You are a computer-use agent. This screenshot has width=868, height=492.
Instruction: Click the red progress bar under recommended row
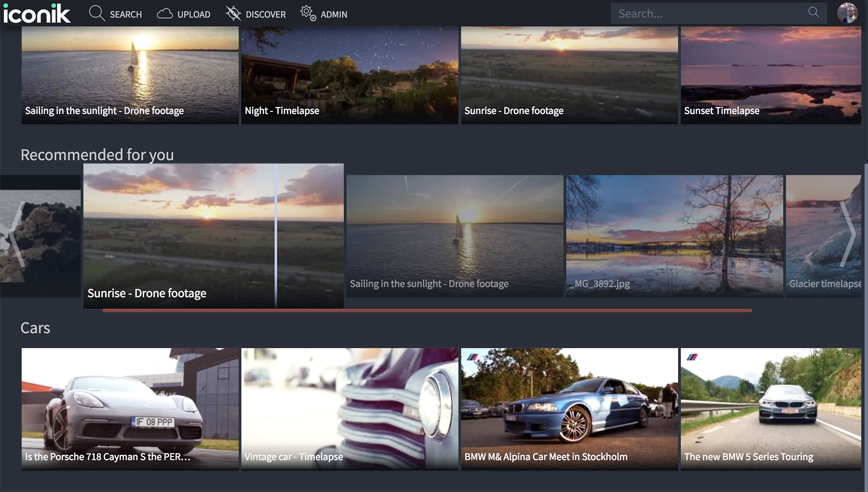(x=427, y=311)
